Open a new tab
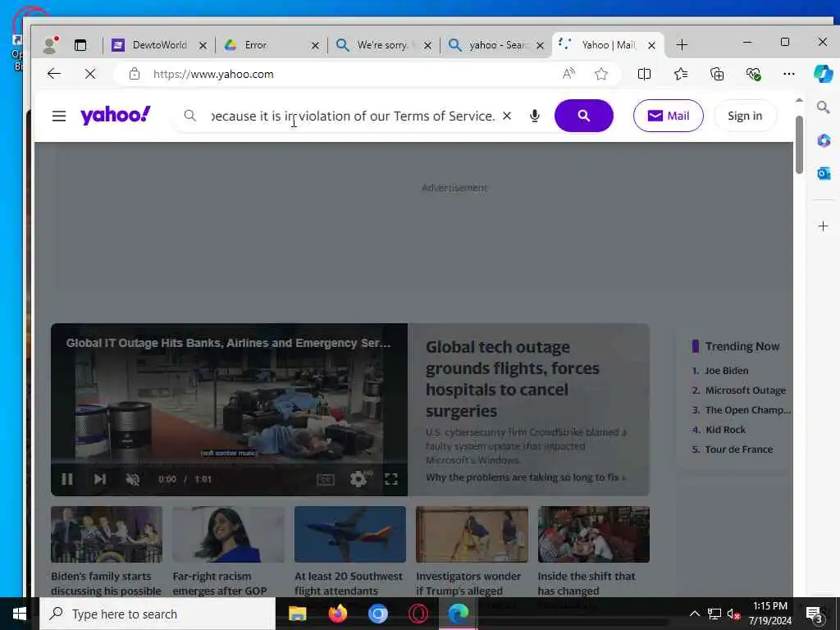Screen dimensions: 840x630 682,45
